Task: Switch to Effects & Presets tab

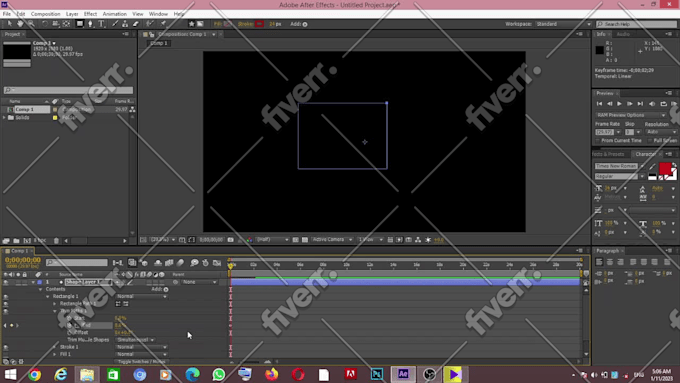Action: [608, 154]
